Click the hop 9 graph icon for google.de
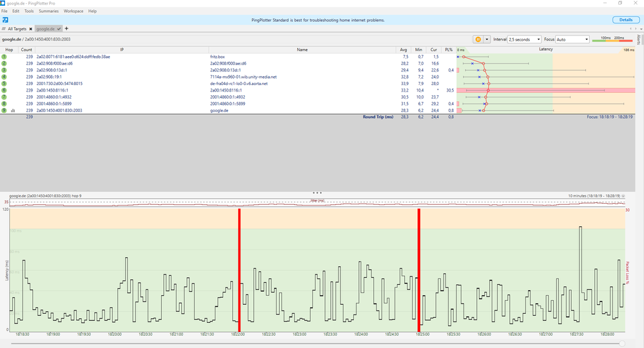This screenshot has width=644, height=348. click(13, 111)
